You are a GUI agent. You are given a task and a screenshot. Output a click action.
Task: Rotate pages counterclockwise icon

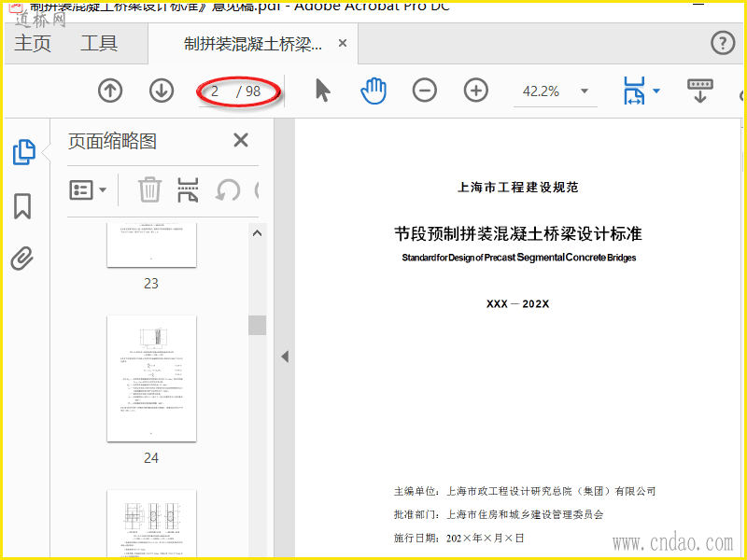(x=227, y=190)
